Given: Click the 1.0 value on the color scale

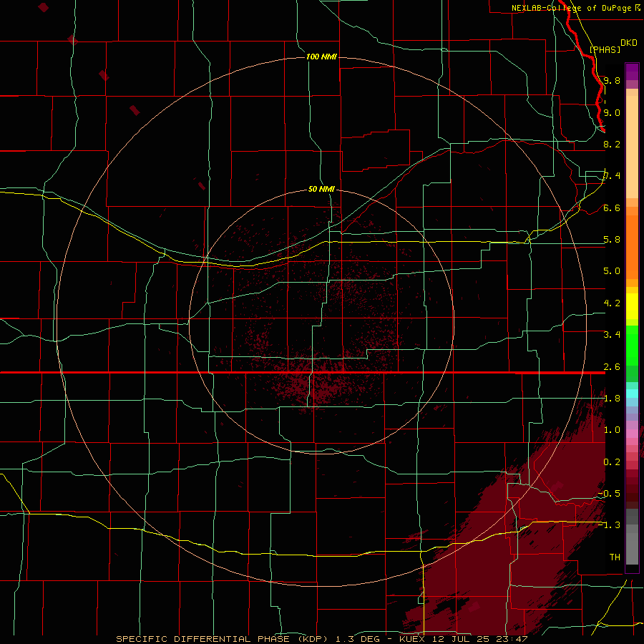Looking at the screenshot, I should 612,430.
